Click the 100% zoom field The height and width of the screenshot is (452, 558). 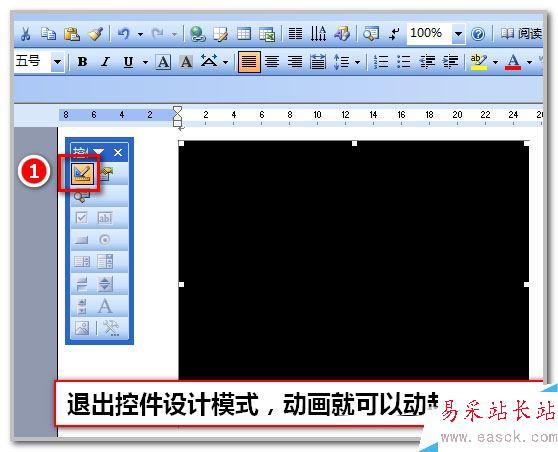[x=430, y=33]
